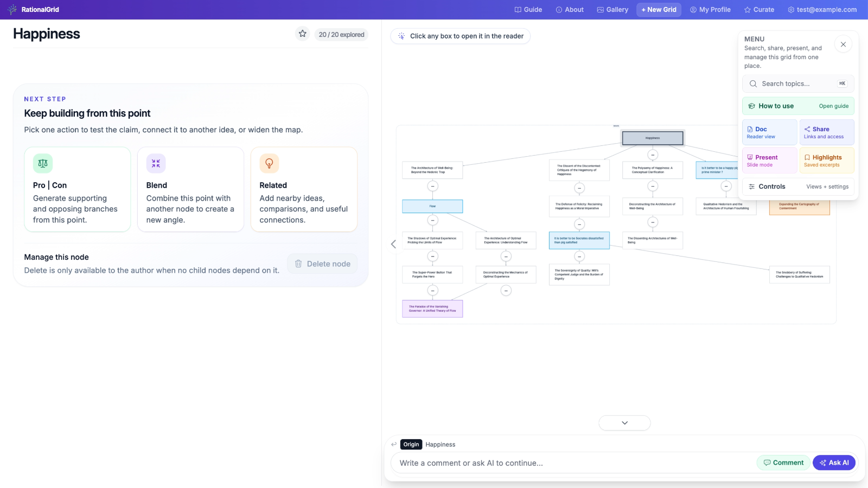Expand the down chevron below the mind map
868x488 pixels.
[x=624, y=422]
